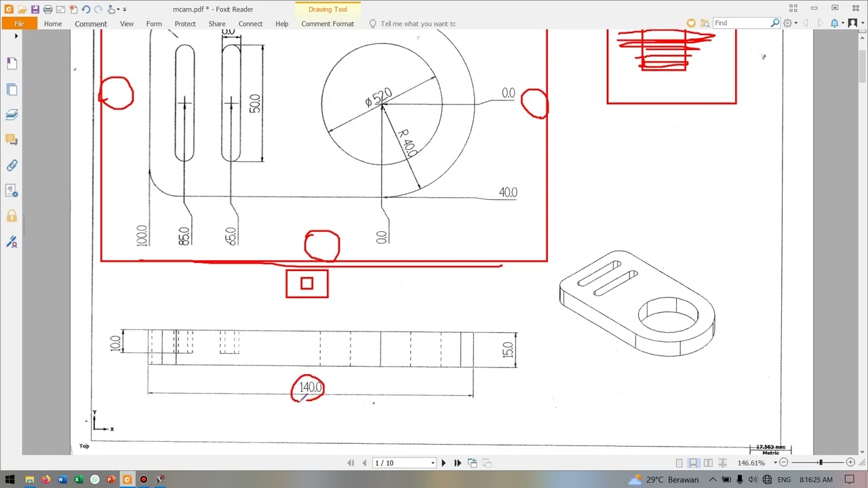Enable continuous page view mode
868x488 pixels.
(x=693, y=463)
